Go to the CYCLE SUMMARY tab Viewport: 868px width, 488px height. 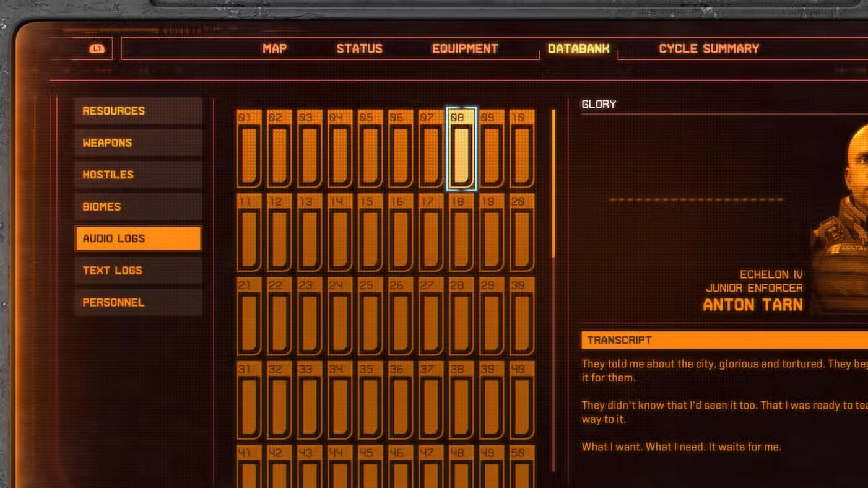point(709,49)
